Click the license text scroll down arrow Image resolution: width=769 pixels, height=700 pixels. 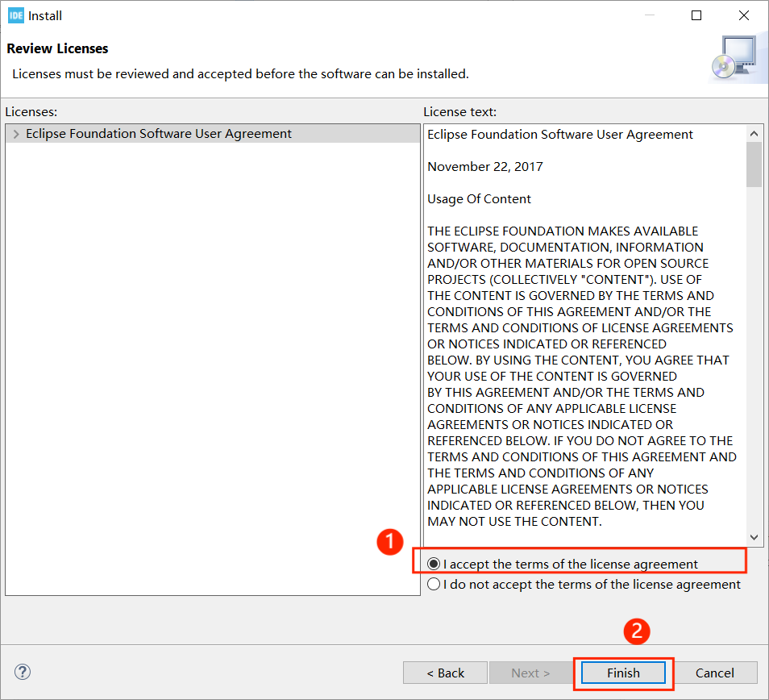754,537
